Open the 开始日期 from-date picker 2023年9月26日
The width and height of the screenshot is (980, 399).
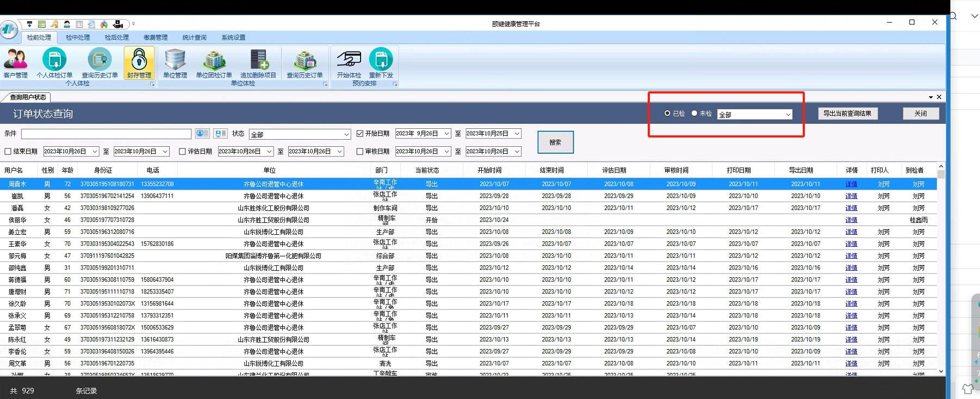pos(423,134)
